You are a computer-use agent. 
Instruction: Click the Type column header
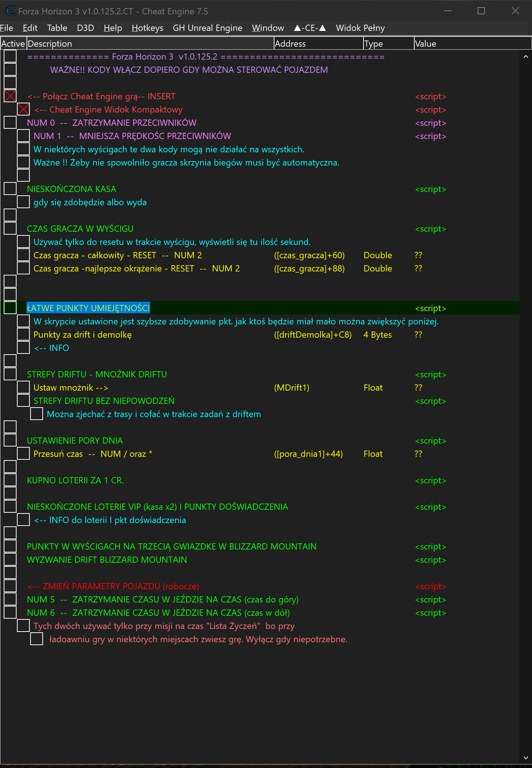click(x=389, y=43)
